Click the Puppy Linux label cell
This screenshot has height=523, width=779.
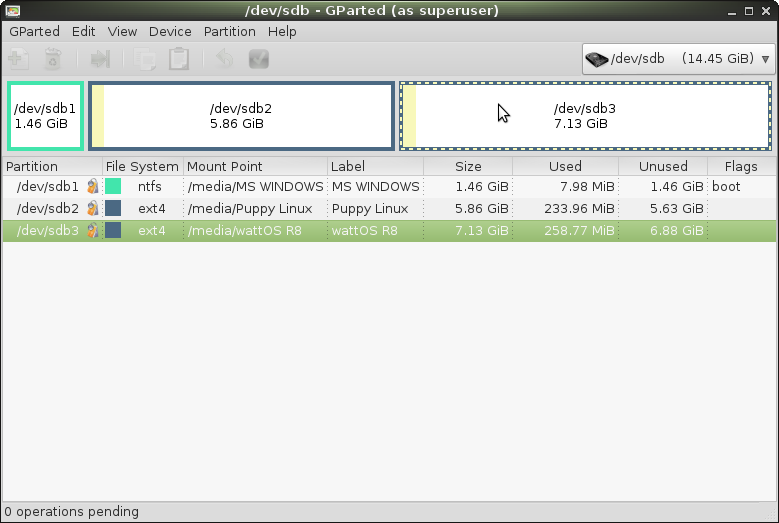pos(370,209)
